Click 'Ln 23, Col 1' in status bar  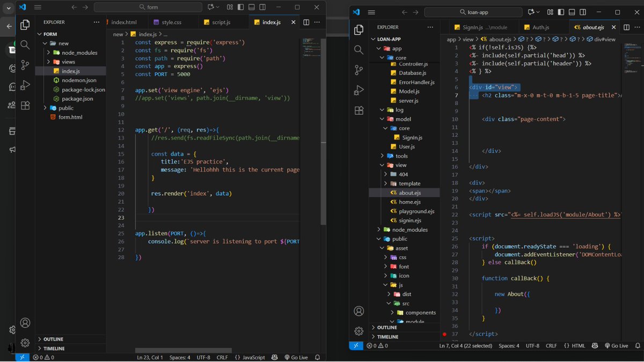click(150, 357)
